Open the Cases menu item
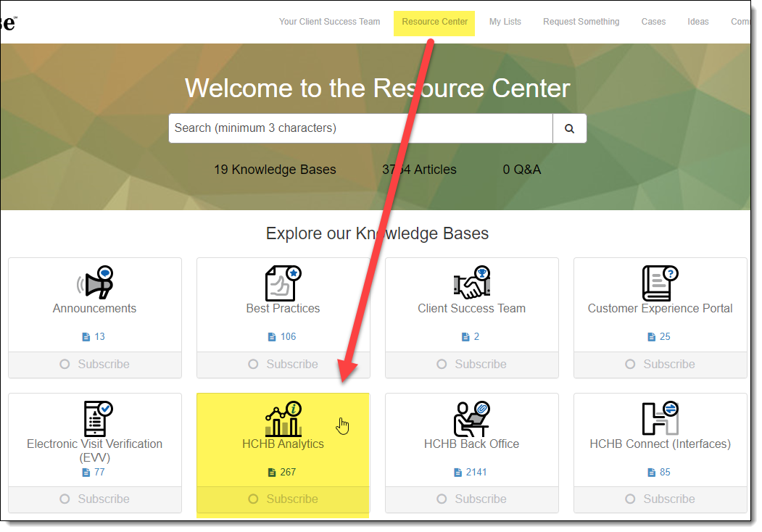 click(654, 22)
